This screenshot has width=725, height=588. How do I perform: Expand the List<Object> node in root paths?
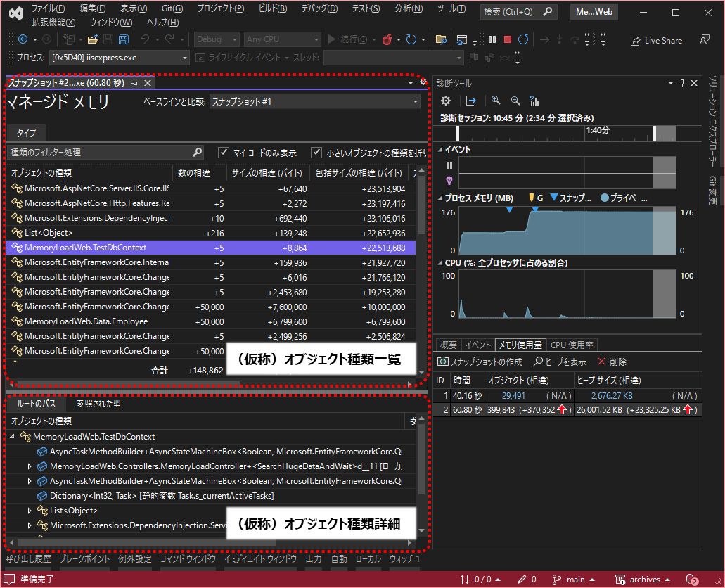point(29,510)
